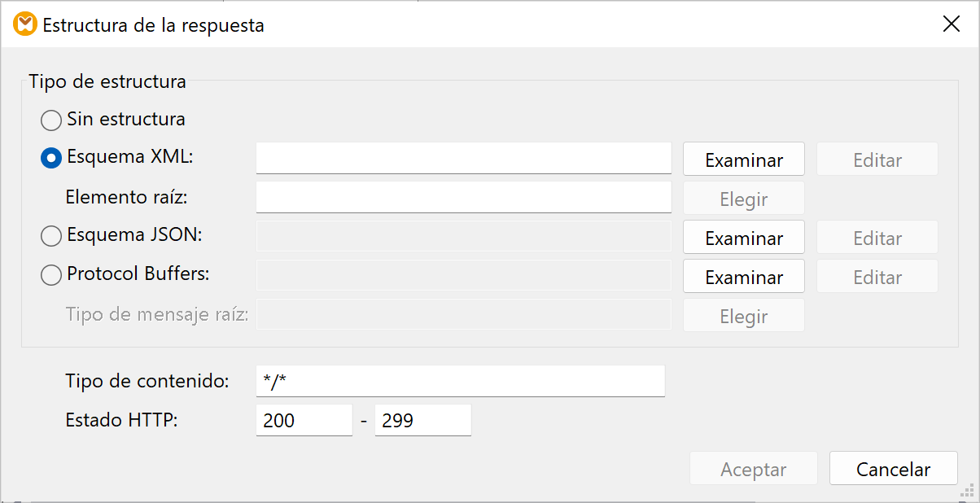Click the HTTP status upper bound field 299
Image resolution: width=980 pixels, height=503 pixels.
[422, 420]
